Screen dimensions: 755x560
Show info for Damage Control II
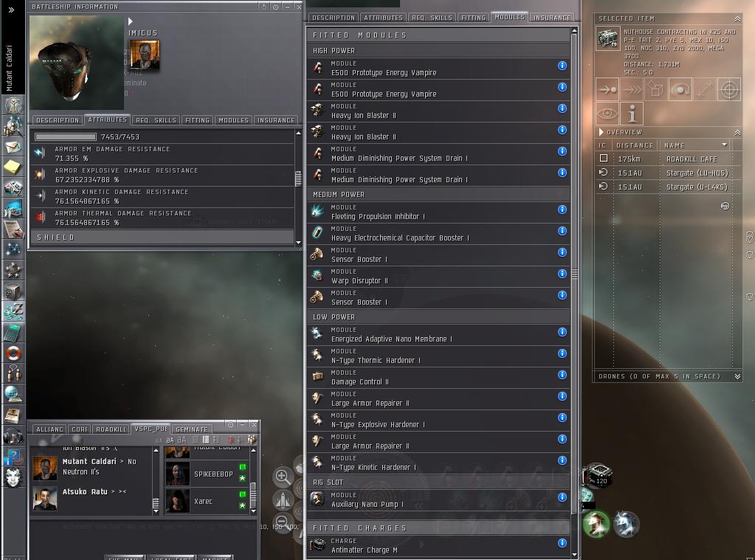coord(562,375)
